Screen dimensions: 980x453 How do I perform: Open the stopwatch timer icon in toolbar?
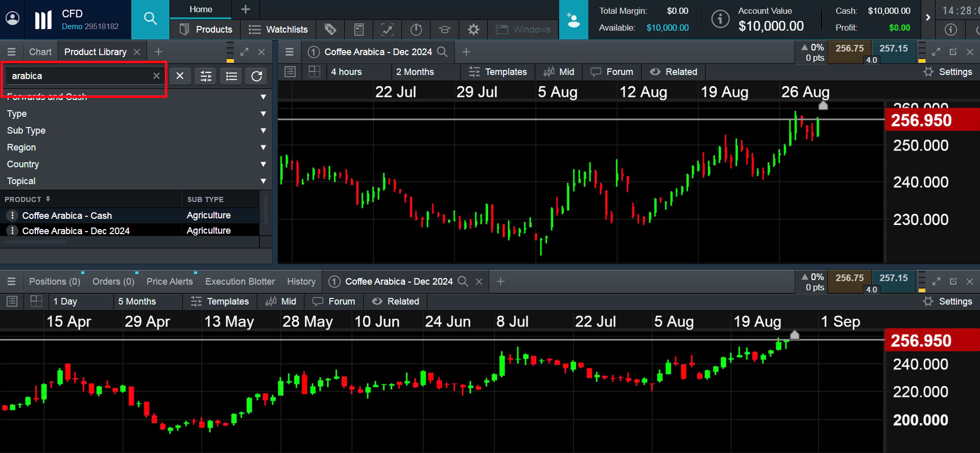(416, 30)
